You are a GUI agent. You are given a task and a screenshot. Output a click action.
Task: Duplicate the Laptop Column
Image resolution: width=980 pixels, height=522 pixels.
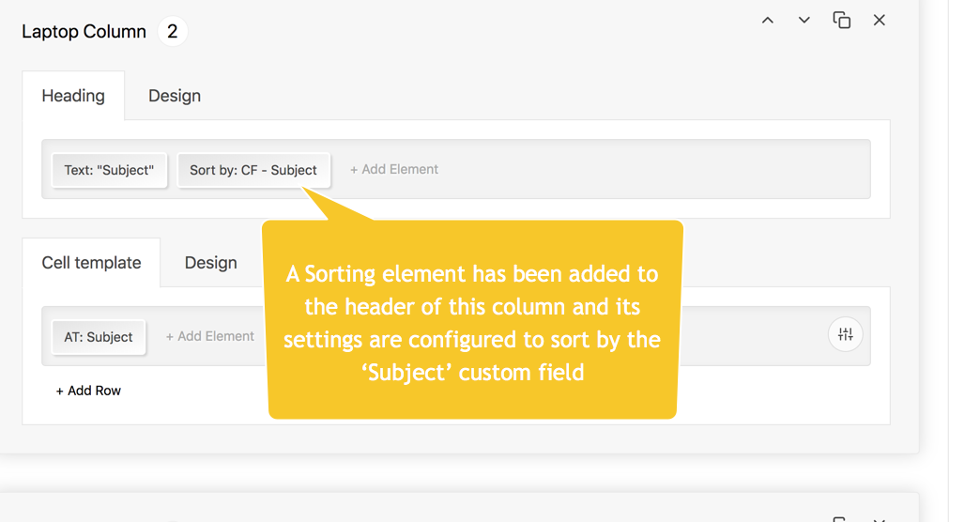click(x=842, y=20)
